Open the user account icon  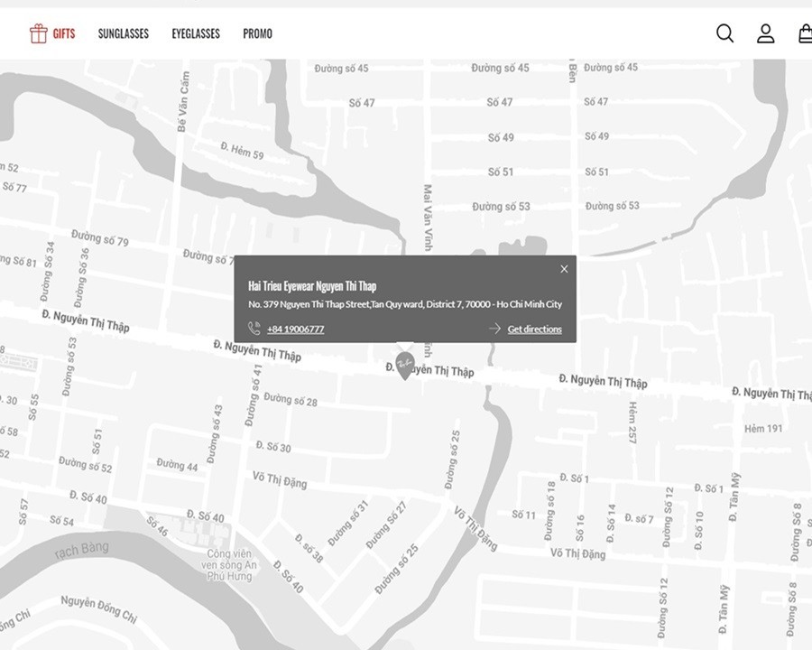765,33
